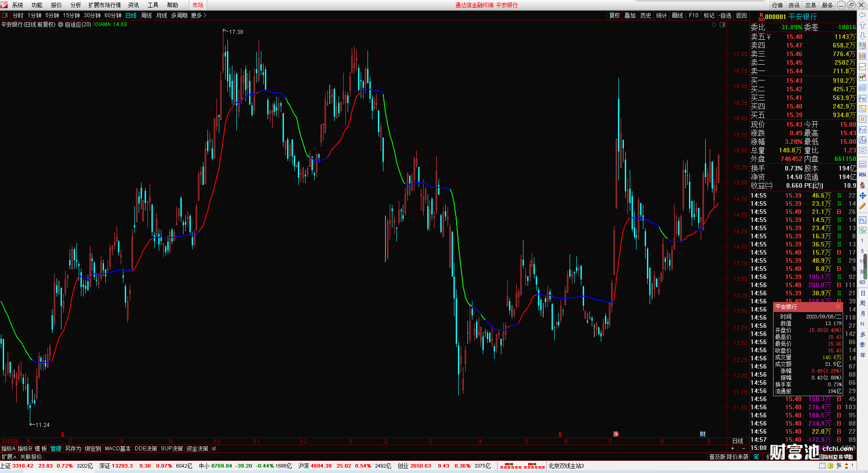The image size is (868, 473).
Task: Toggle the 1-minute period in the sidebar
Action: click(862, 241)
